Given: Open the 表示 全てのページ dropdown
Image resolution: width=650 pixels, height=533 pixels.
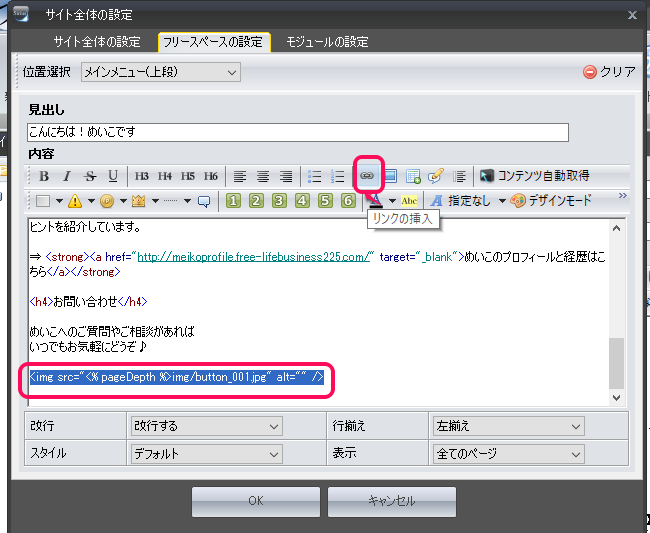Looking at the screenshot, I should [506, 453].
